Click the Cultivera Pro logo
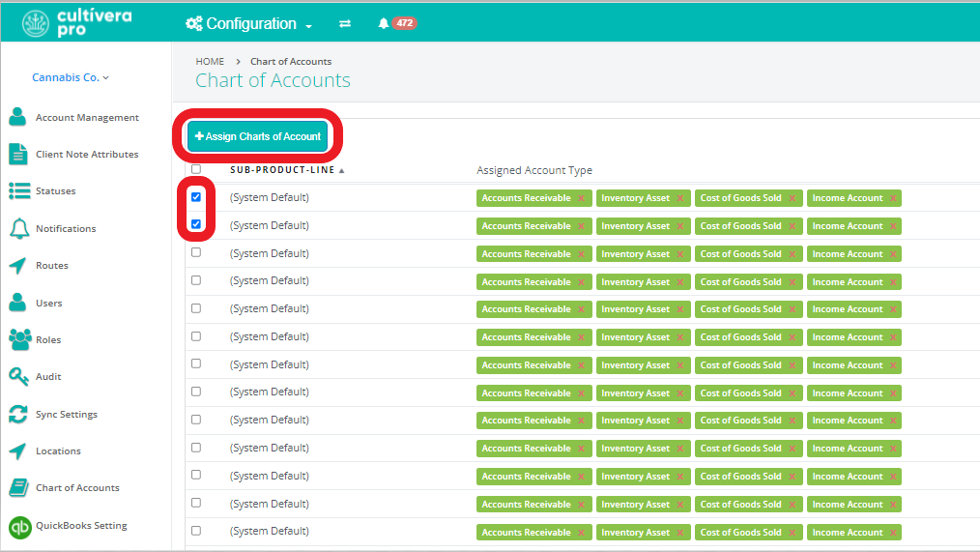Screen dimensions: 980x552 pyautogui.click(x=77, y=23)
